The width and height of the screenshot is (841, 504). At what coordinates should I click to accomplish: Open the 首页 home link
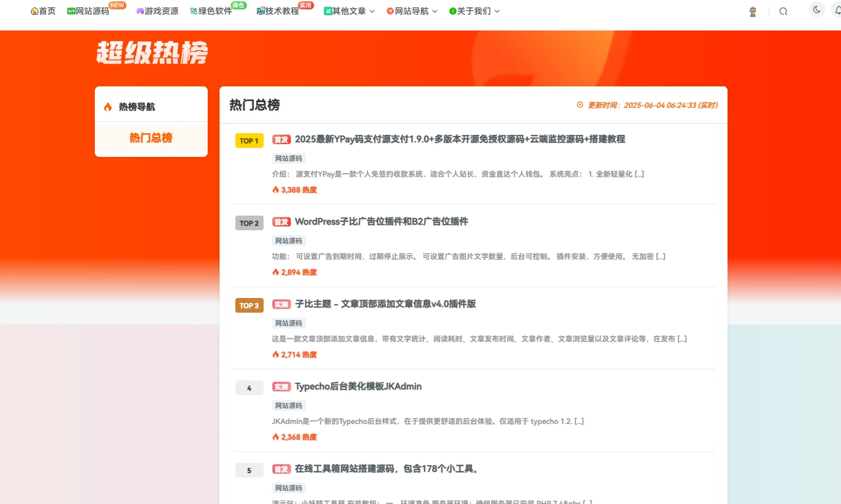coord(43,11)
